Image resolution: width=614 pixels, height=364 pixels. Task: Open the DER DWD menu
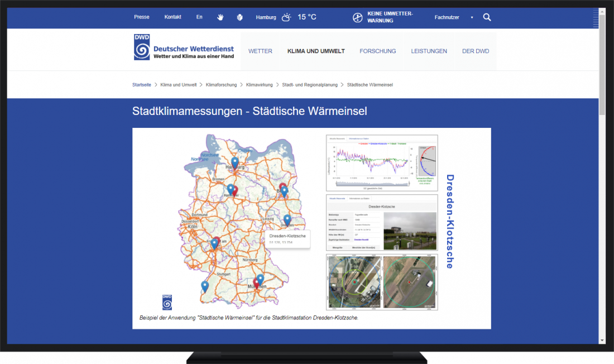click(476, 51)
